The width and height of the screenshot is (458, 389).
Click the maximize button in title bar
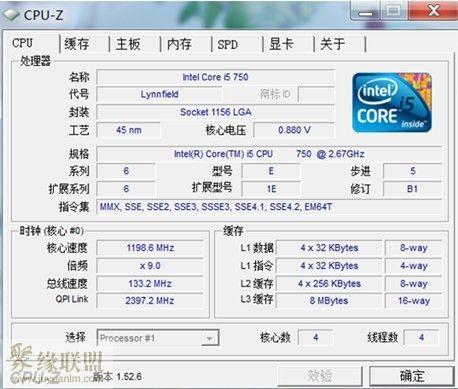click(x=394, y=11)
